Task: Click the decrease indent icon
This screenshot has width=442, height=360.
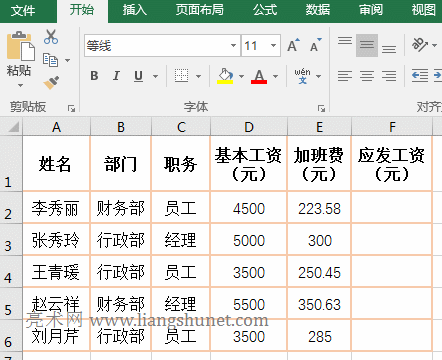Action: [420, 76]
